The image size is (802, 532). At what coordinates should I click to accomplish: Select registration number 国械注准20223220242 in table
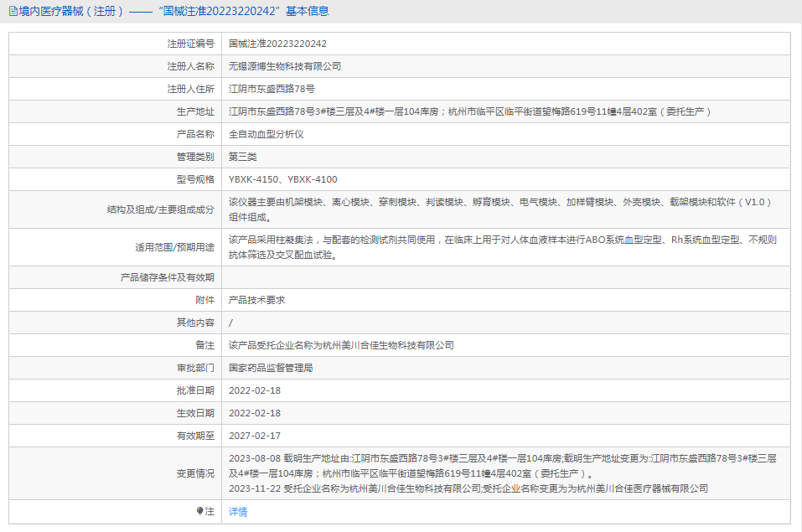277,44
